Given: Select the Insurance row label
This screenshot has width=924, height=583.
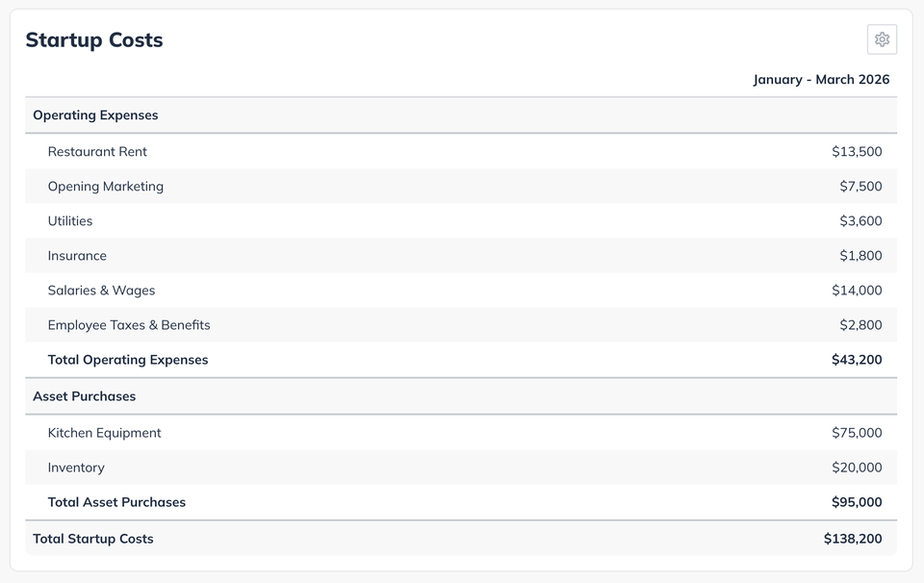Looking at the screenshot, I should click(77, 256).
